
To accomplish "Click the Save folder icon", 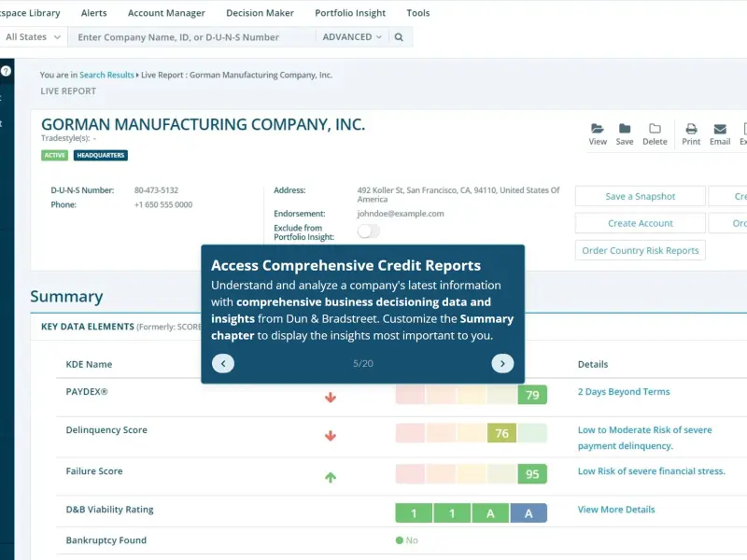I will 624,129.
